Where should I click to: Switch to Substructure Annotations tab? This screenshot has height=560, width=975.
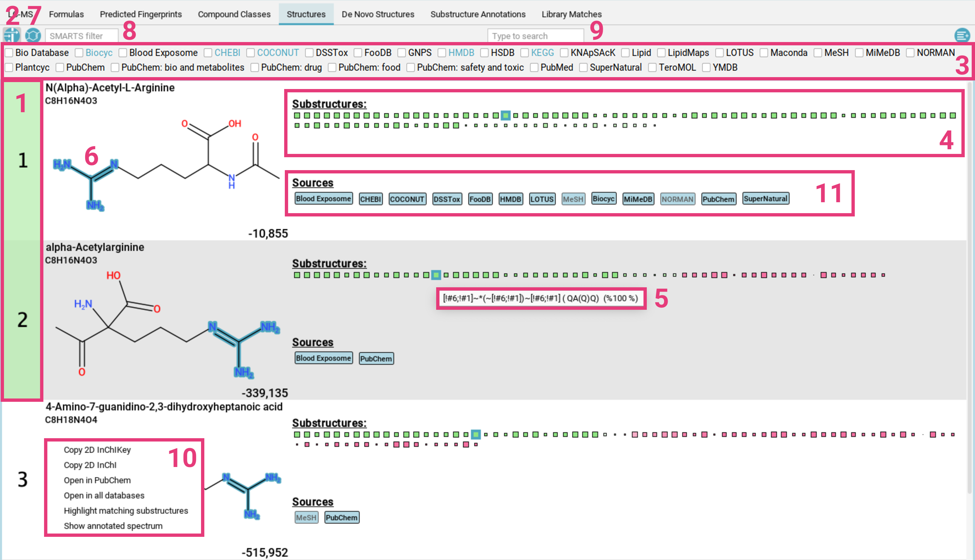[478, 14]
